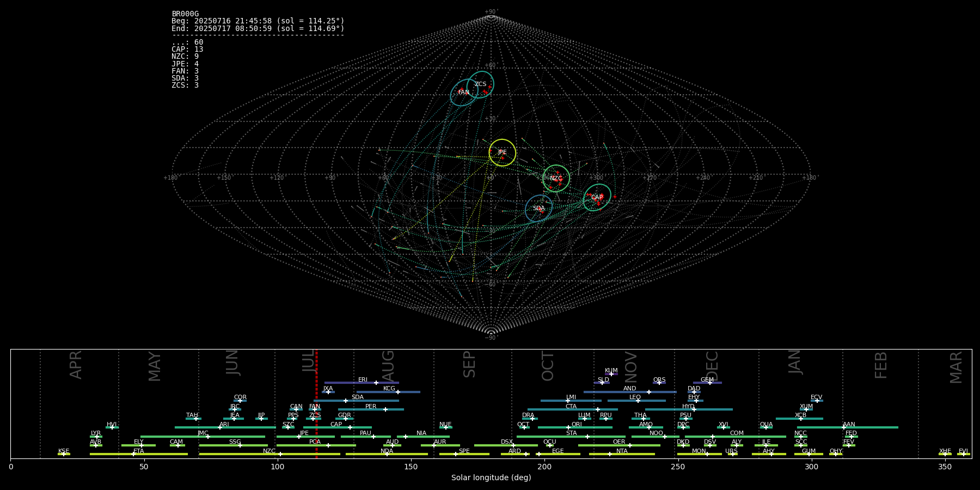This screenshot has width=980, height=490.
Task: Click the URS shower marker in timeline
Action: (x=732, y=454)
